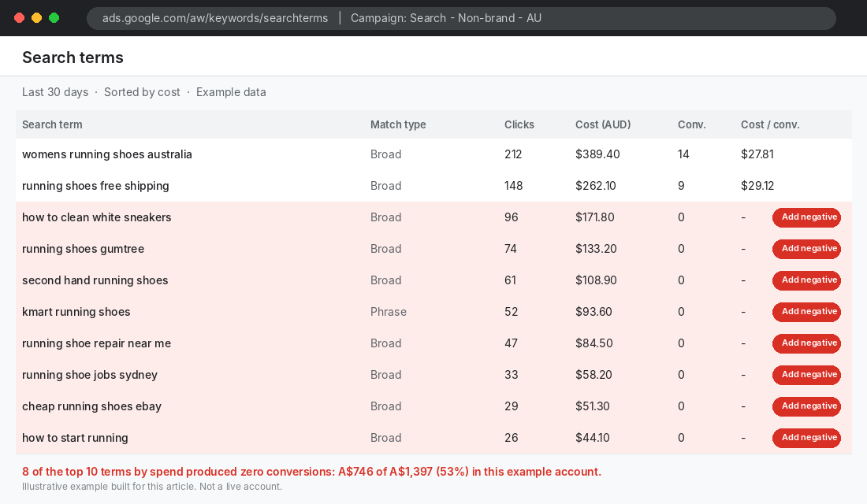Click the 'Last 30 days' date range
Screen dimensions: 867x504
tap(55, 92)
